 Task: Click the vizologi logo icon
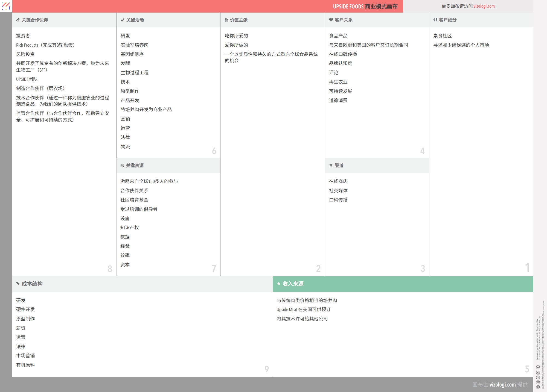click(x=6, y=6)
